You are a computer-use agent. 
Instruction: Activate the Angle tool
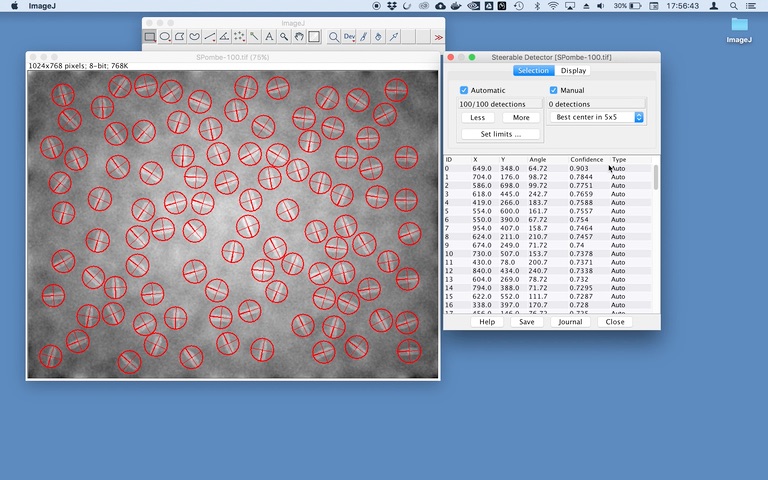click(224, 37)
